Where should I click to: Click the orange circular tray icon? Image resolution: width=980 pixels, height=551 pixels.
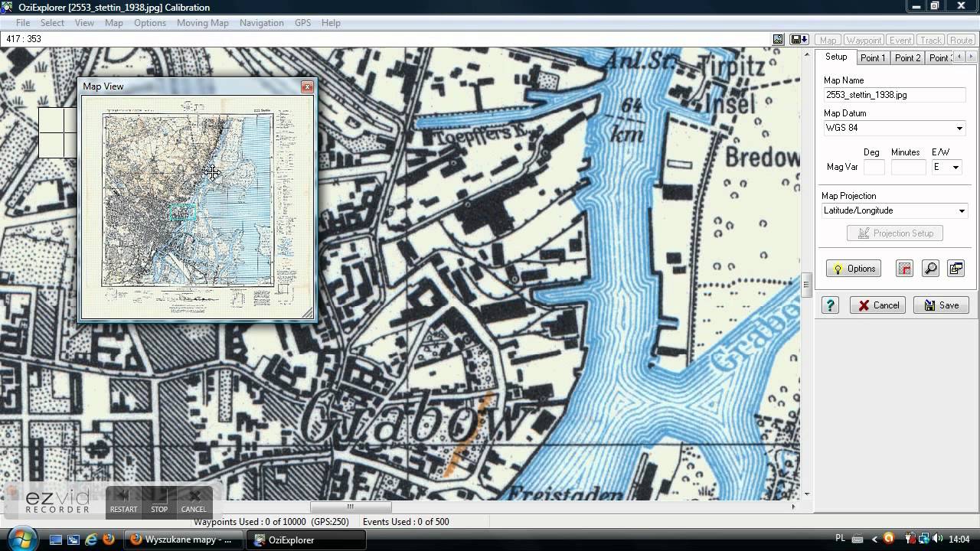[x=889, y=540]
